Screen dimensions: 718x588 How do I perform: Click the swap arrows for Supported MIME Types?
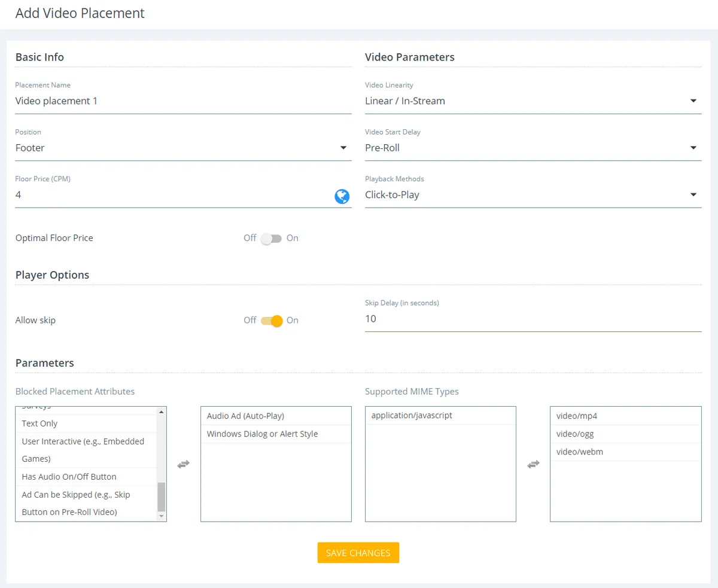533,464
